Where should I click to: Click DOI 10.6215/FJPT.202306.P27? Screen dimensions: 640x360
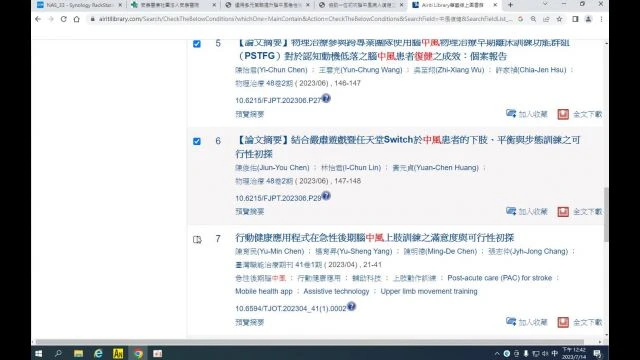point(278,100)
